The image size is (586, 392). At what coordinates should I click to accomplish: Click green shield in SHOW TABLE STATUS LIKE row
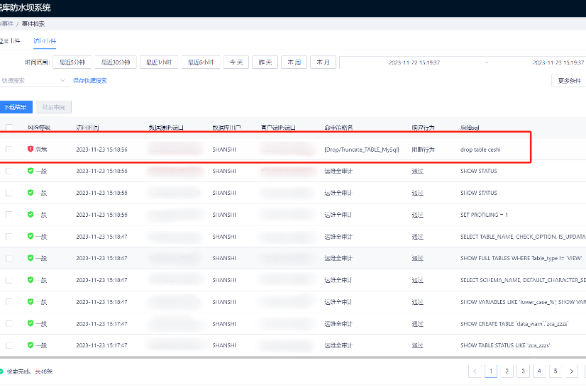coord(31,345)
